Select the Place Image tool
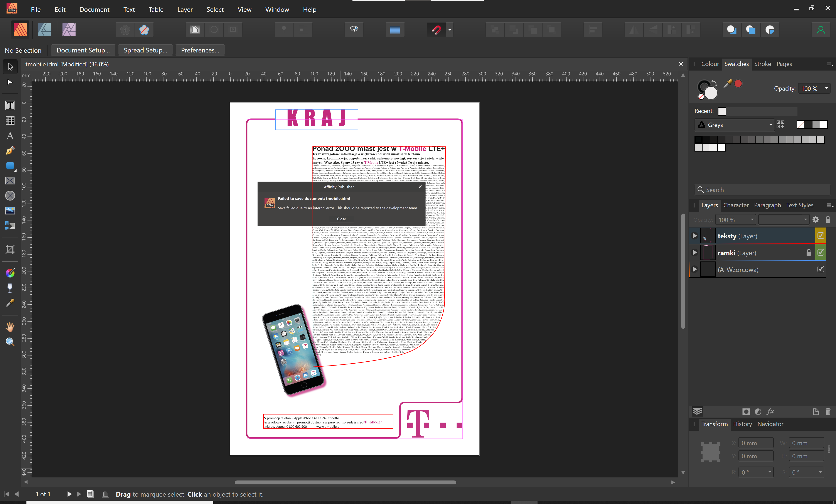The width and height of the screenshot is (836, 504). (x=10, y=211)
